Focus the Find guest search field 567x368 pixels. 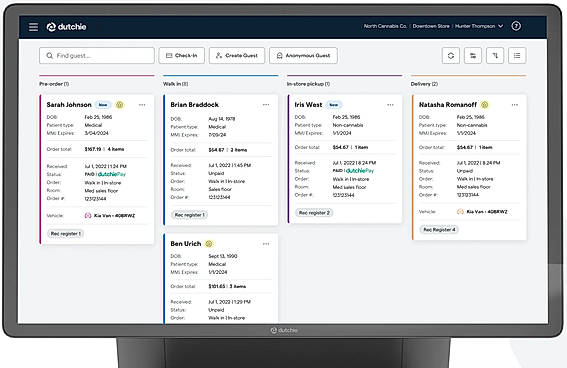97,56
